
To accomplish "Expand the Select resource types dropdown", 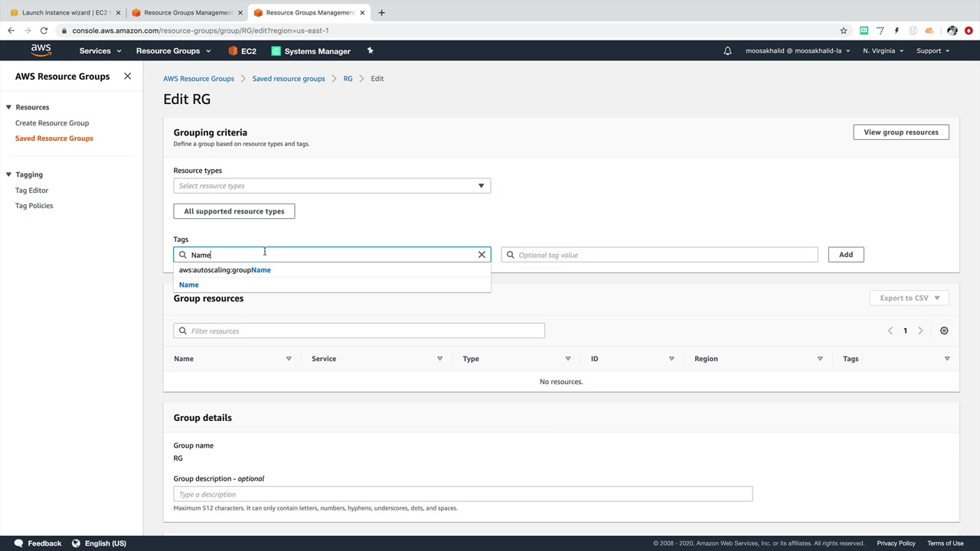I will click(x=332, y=186).
